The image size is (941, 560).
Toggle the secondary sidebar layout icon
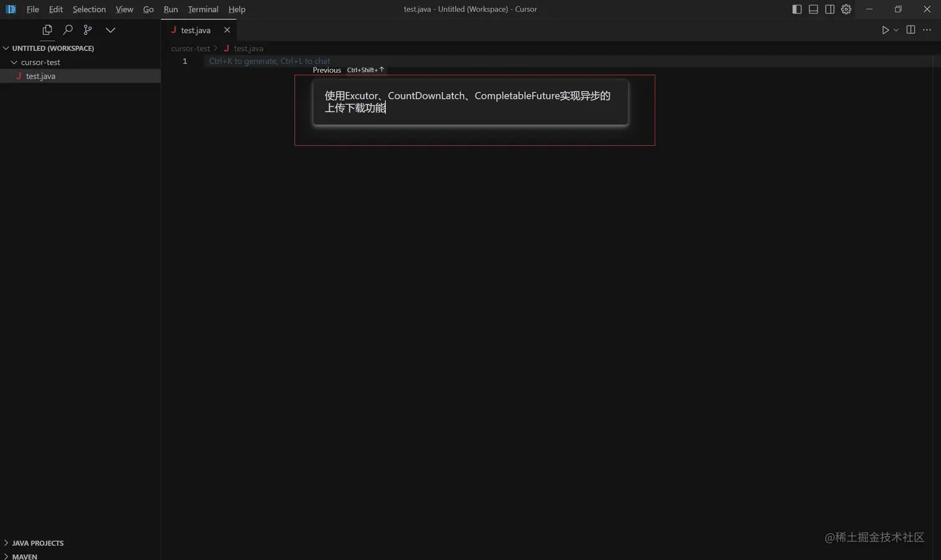point(830,9)
